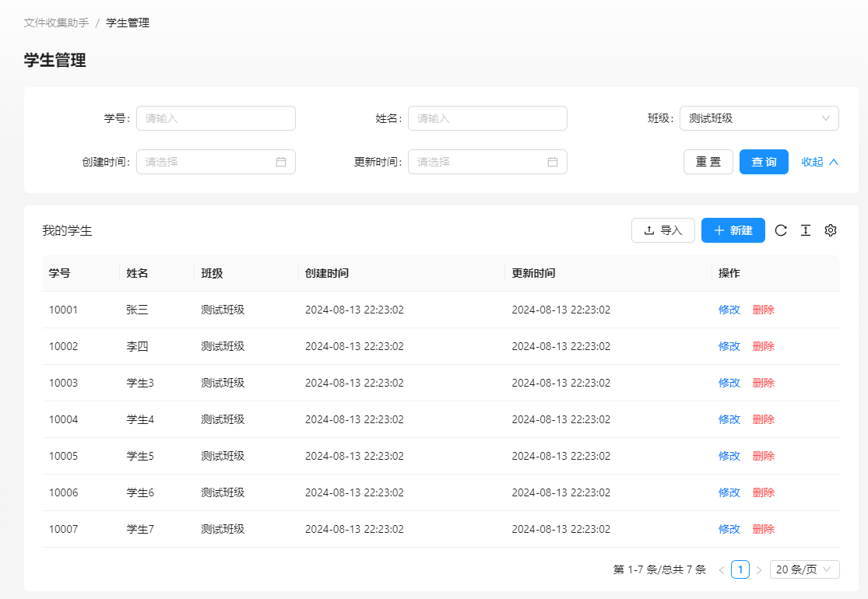Click student number 10004 cell
Screen dimensions: 868x599
tap(63, 419)
